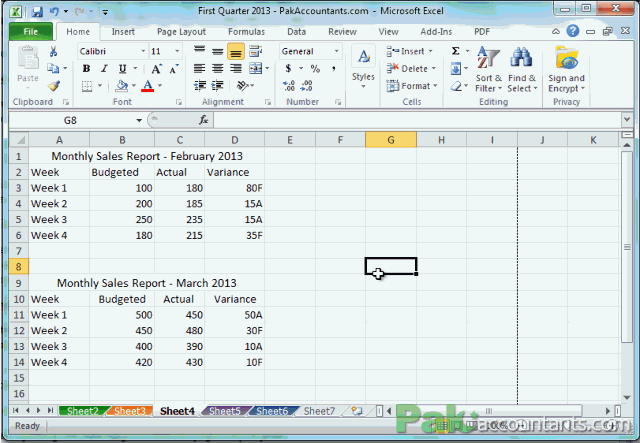Open Find & Select menu
Viewport: 640px width, 443px height.
(522, 69)
